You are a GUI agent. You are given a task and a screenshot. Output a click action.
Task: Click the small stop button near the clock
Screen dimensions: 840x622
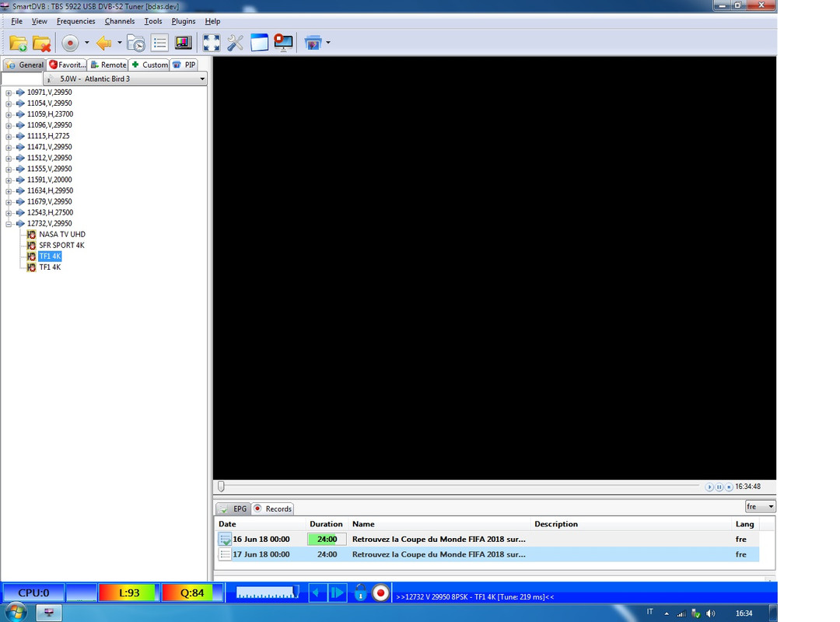pos(729,487)
